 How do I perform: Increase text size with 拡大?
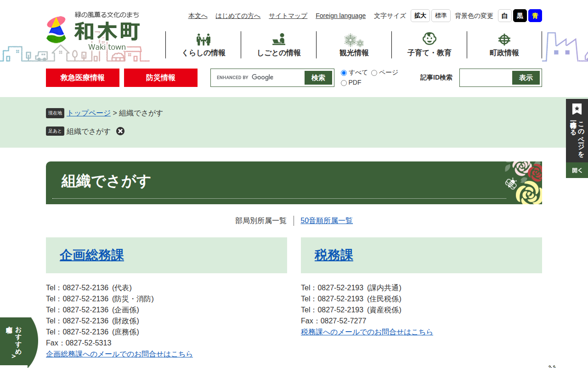click(420, 16)
